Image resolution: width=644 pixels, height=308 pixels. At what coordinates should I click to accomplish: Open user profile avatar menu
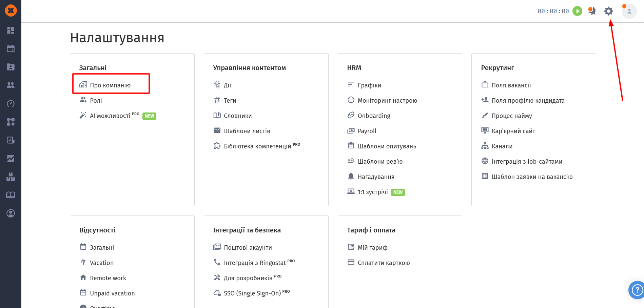629,11
